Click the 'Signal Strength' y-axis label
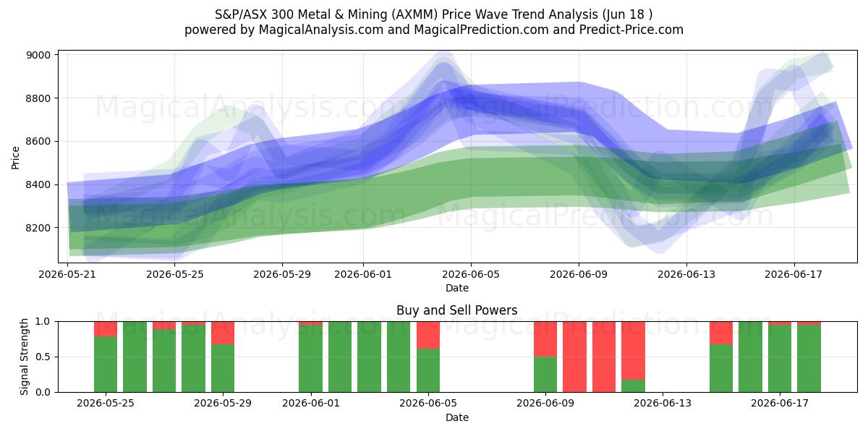Image resolution: width=868 pixels, height=434 pixels. point(25,357)
